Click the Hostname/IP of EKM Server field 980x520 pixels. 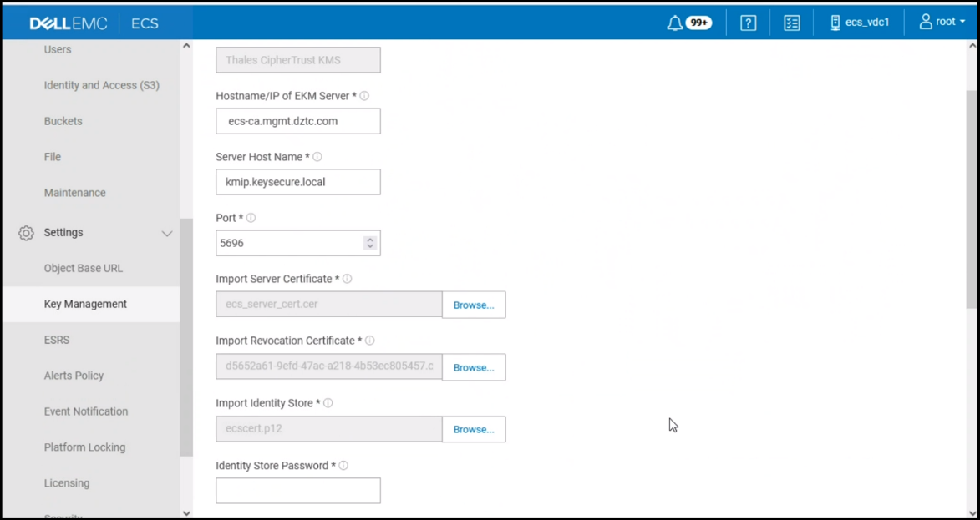click(x=298, y=121)
